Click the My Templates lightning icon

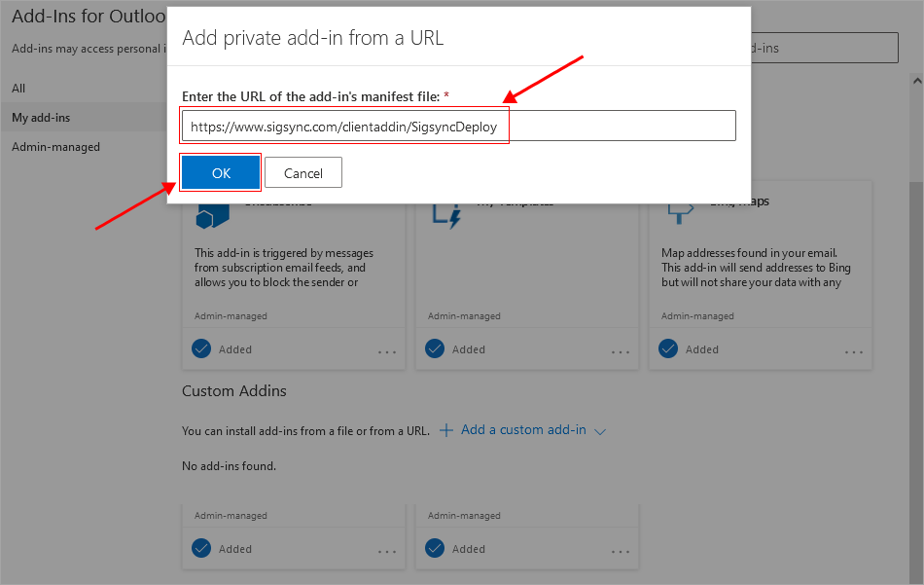[x=445, y=215]
